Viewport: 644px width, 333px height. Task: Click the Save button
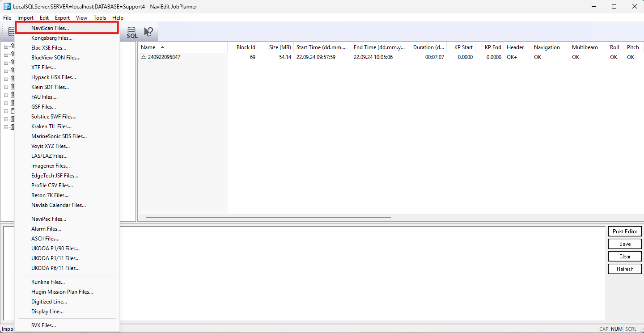625,244
